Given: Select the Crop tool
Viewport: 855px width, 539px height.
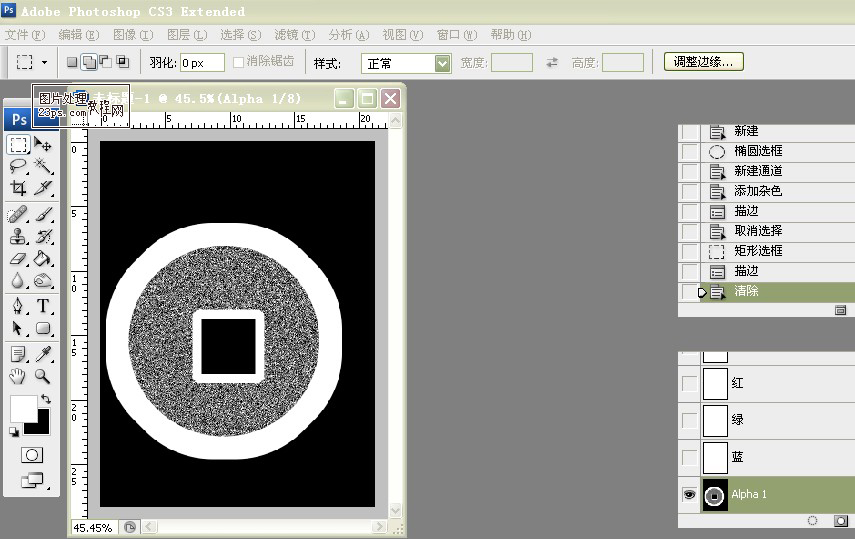Looking at the screenshot, I should pos(18,188).
